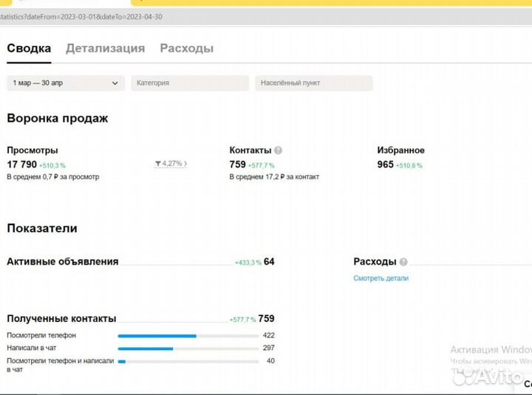Click the value 422 for Посмотрели телефон
Image resolution: width=532 pixels, height=395 pixels.
269,335
